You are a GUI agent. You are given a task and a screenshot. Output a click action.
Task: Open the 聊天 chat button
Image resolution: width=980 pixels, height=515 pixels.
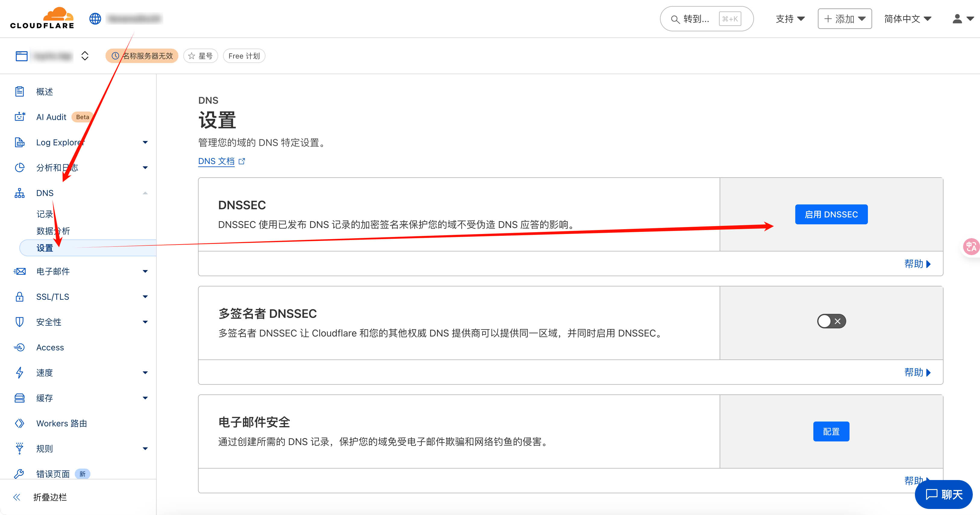click(x=943, y=494)
